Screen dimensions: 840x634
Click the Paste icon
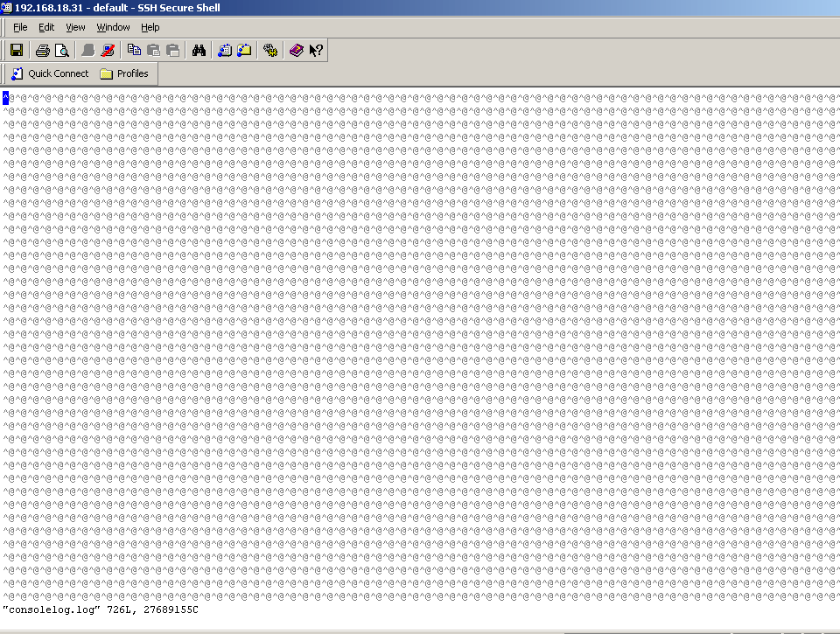click(x=153, y=51)
